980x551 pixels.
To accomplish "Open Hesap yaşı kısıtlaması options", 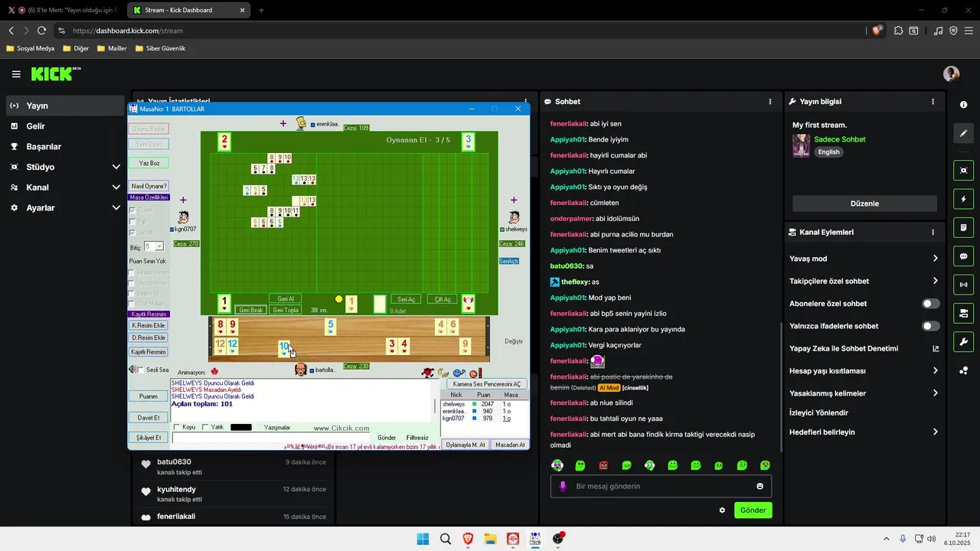I will click(x=864, y=371).
